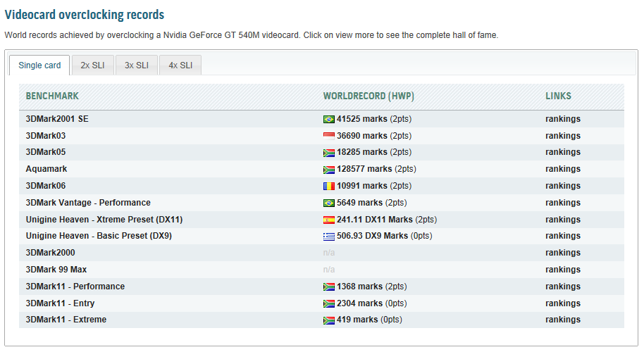Image resolution: width=644 pixels, height=352 pixels.
Task: Click the 5649 marks record score
Action: pos(360,202)
